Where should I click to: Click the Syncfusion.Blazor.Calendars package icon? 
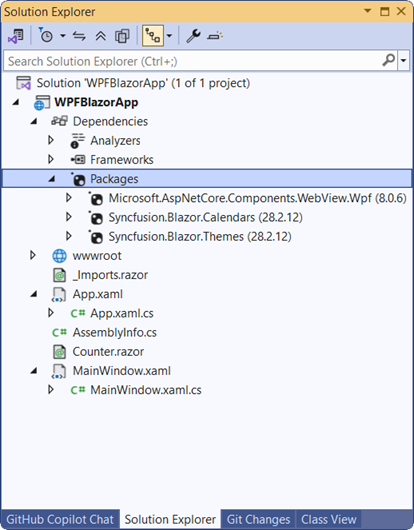tap(96, 218)
